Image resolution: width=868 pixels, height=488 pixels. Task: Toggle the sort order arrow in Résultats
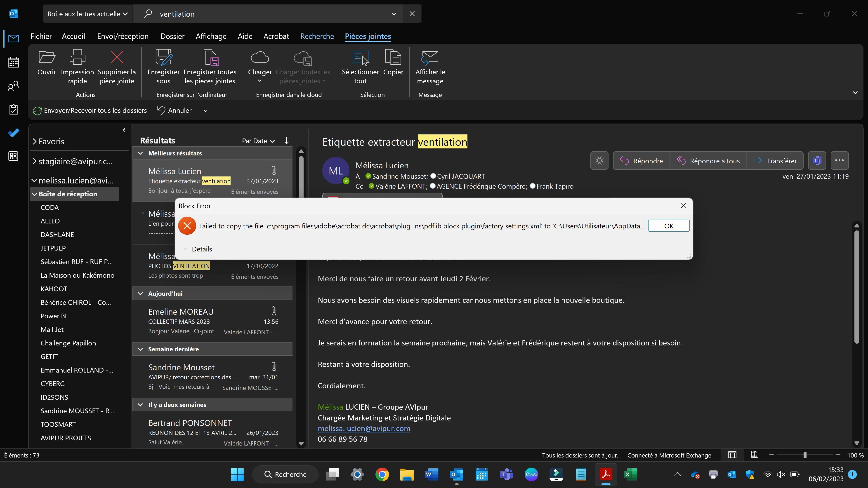(x=286, y=141)
